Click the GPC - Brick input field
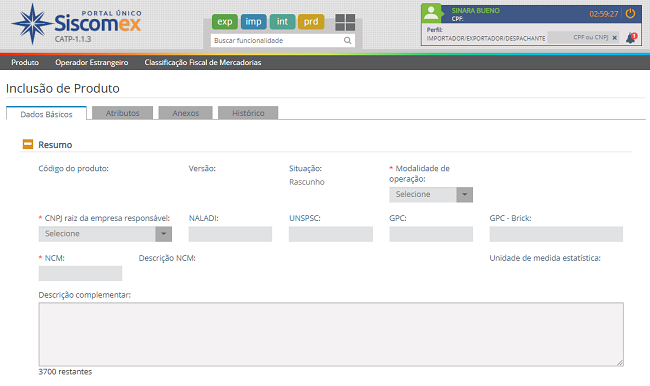650x386 pixels. point(556,234)
